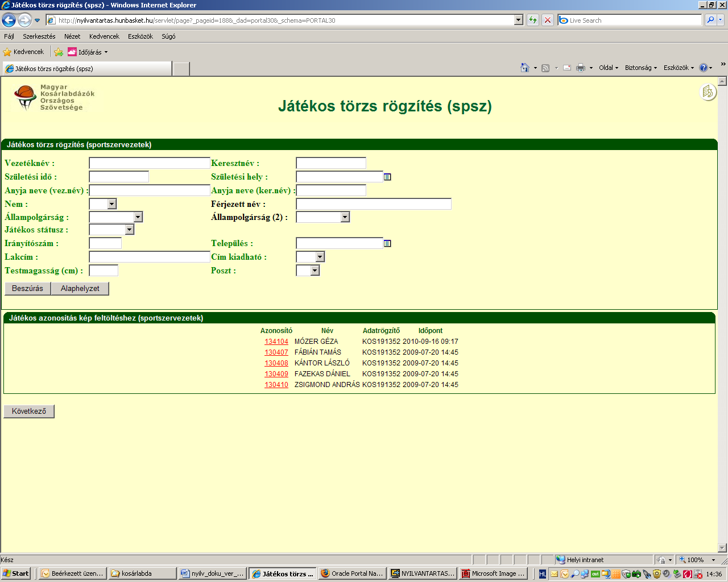
Task: Click the Start button on the taskbar
Action: click(16, 573)
